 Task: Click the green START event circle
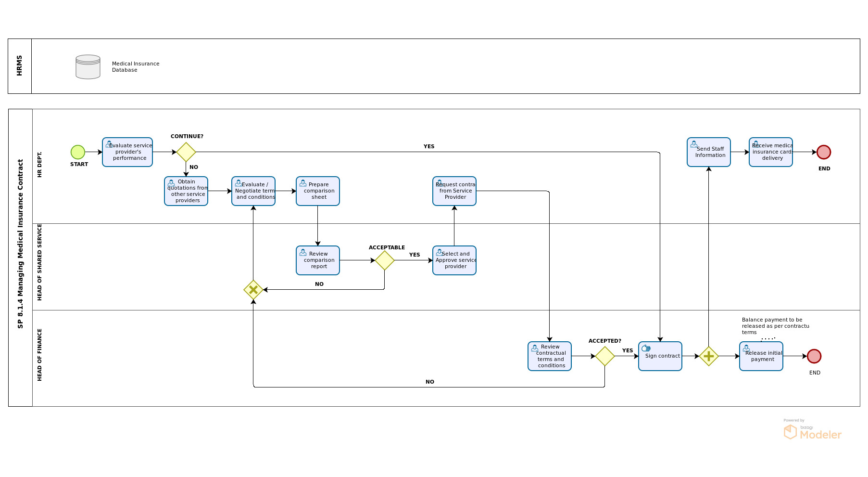78,152
